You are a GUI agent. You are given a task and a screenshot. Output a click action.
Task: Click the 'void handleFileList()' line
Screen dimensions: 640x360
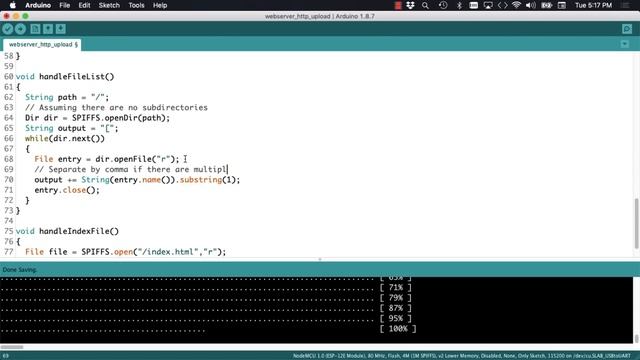pos(65,76)
